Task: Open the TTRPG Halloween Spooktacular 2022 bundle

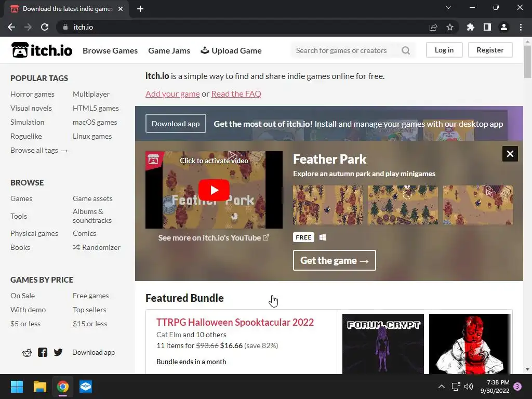Action: (x=235, y=322)
